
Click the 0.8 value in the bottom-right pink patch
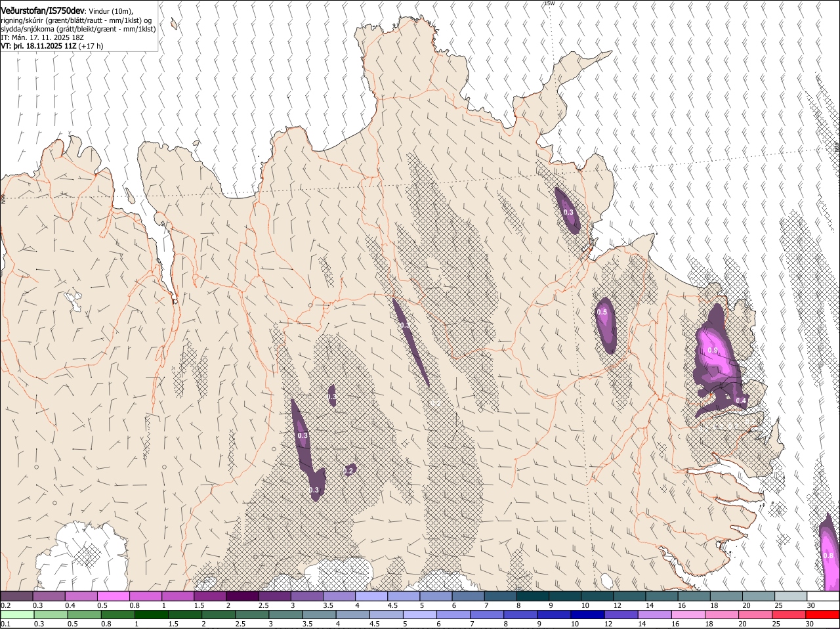pyautogui.click(x=828, y=556)
